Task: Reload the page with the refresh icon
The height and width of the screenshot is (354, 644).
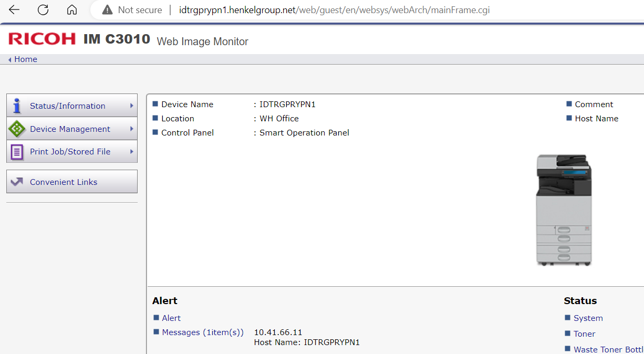Action: (43, 9)
